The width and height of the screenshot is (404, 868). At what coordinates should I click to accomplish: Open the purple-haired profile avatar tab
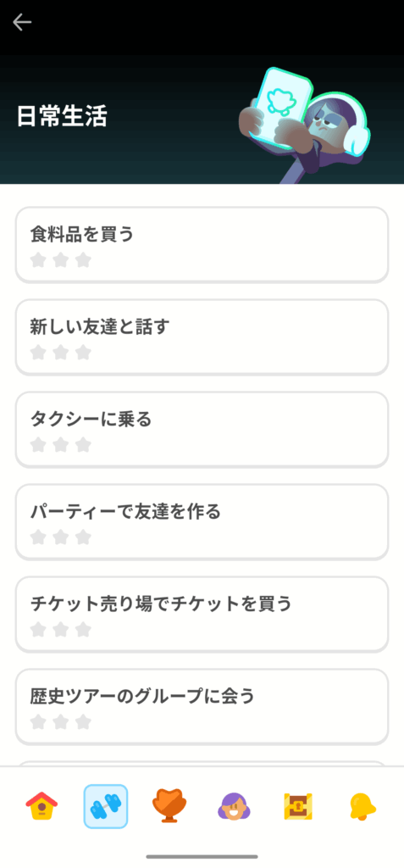(234, 806)
